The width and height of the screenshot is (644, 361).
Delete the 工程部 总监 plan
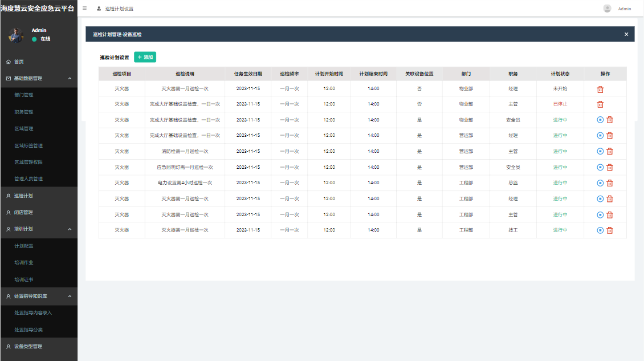coord(609,183)
